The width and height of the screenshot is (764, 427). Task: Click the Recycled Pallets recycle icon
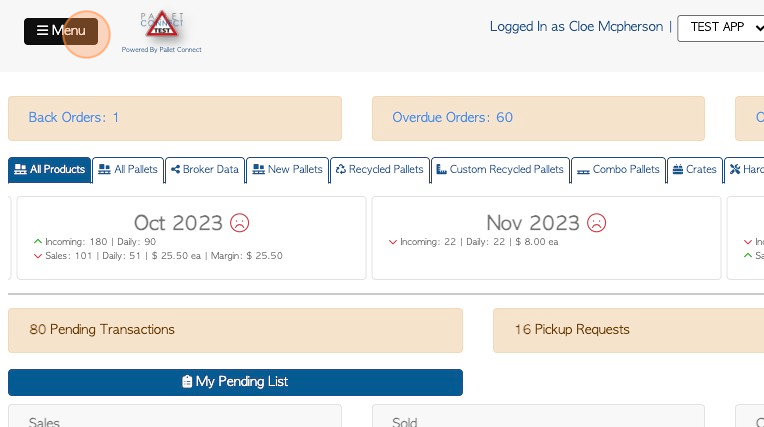(x=340, y=170)
